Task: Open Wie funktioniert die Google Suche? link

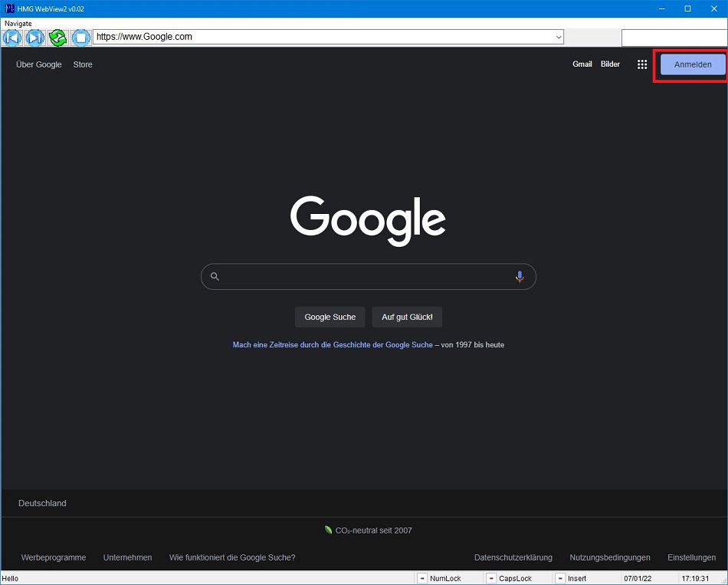Action: (x=232, y=557)
